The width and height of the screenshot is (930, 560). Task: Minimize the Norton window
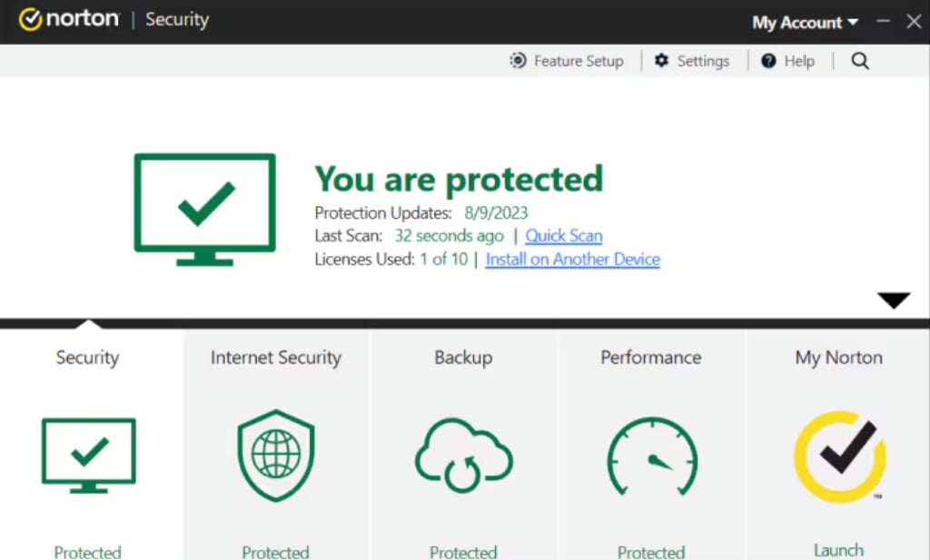point(883,21)
